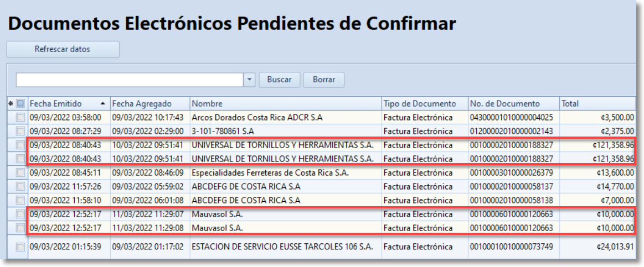Click emitted date 09/03/2022 08:27:29

click(x=65, y=131)
